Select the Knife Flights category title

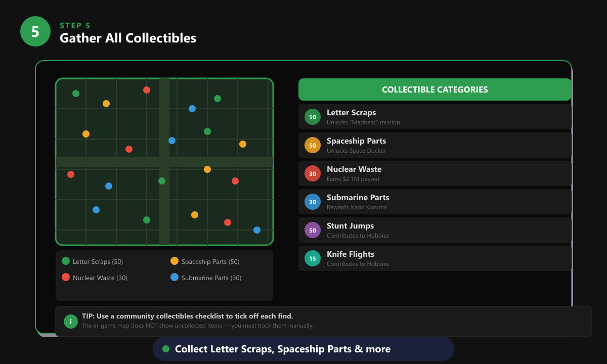click(351, 254)
